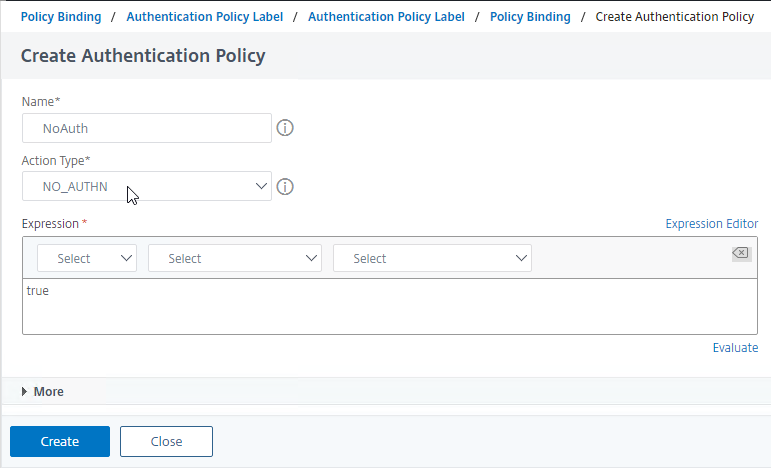The image size is (771, 468).
Task: Open the middle Select dropdown in Expression
Action: (x=235, y=258)
